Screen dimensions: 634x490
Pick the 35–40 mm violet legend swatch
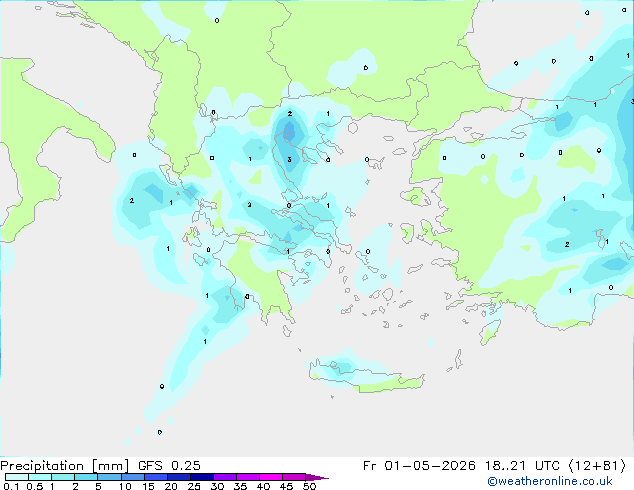tap(248, 477)
